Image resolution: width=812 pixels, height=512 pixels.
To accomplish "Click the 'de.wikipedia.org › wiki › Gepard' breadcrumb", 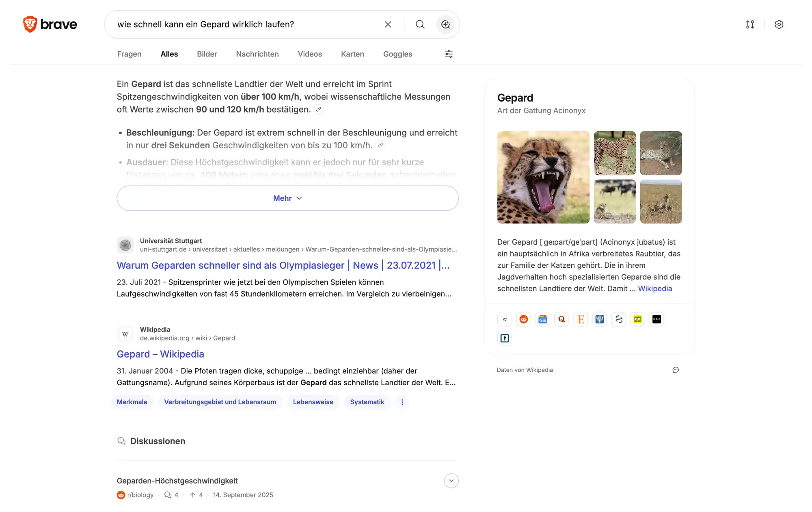I will coord(188,338).
